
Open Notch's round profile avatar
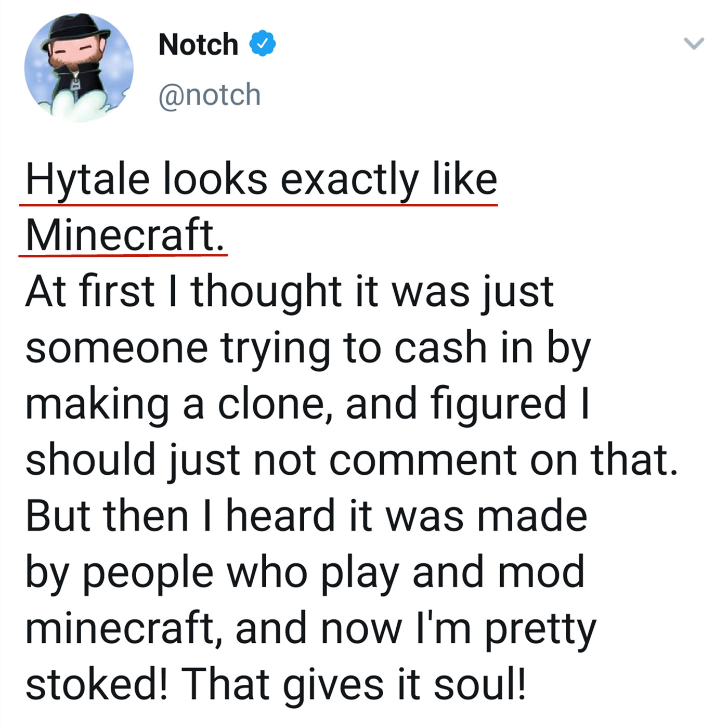coord(79,68)
